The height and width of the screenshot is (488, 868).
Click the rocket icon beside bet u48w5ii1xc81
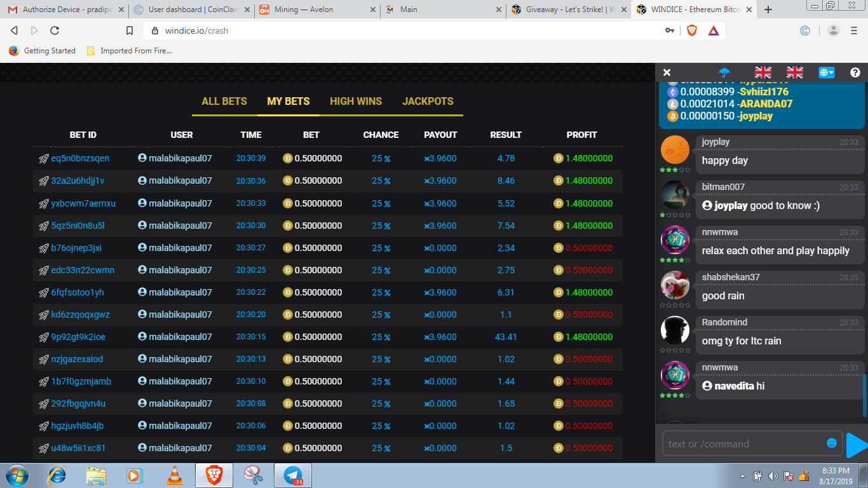click(x=44, y=448)
